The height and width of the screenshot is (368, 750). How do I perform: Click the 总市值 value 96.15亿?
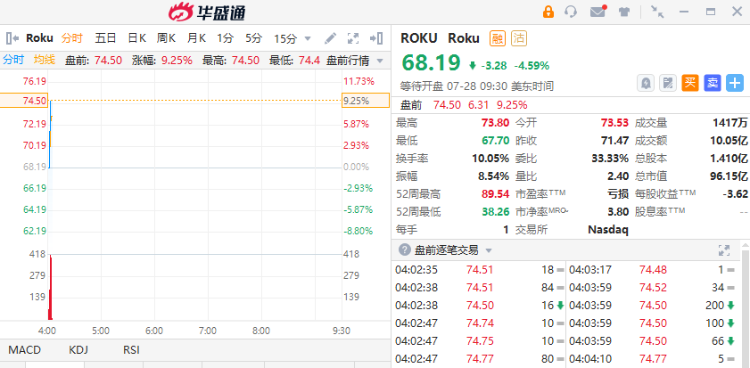[728, 176]
